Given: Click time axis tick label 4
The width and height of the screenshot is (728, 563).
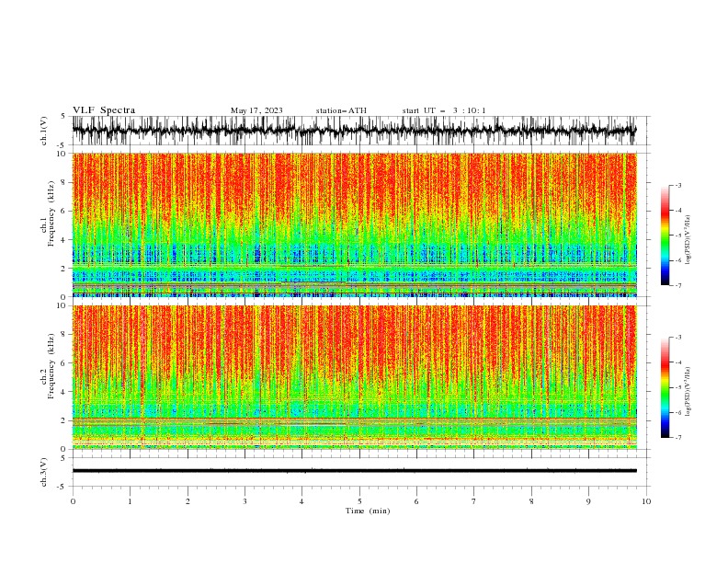Looking at the screenshot, I should pyautogui.click(x=301, y=501).
